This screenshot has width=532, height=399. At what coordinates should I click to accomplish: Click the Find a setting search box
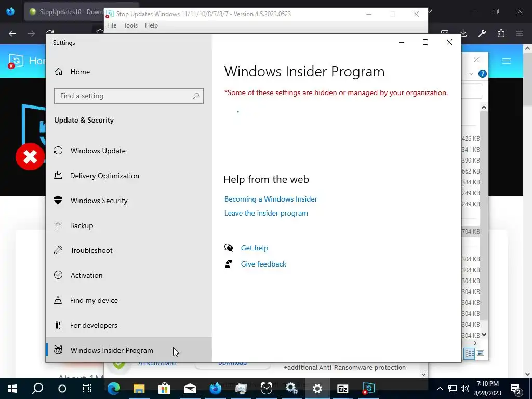click(x=129, y=96)
